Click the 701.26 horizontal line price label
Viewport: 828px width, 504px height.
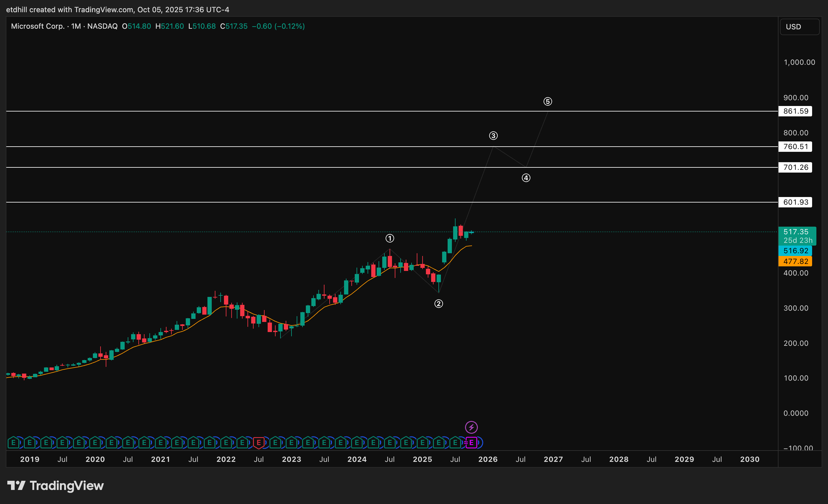[x=795, y=167]
